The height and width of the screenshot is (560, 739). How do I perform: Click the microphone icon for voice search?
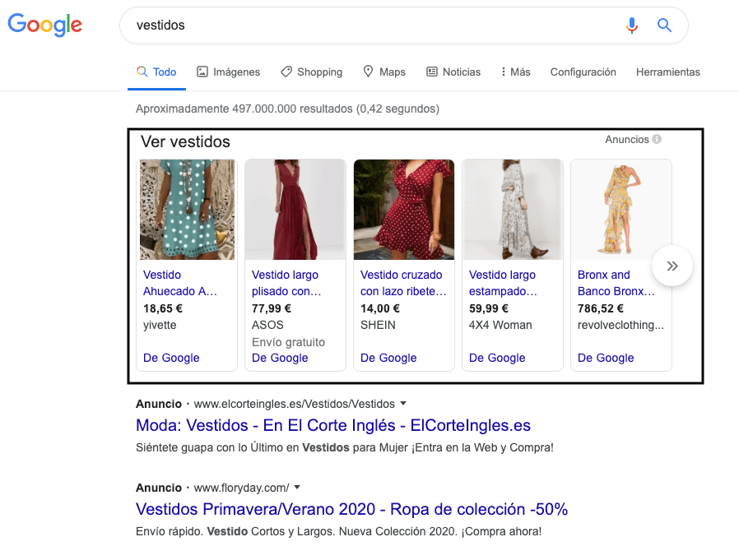632,25
